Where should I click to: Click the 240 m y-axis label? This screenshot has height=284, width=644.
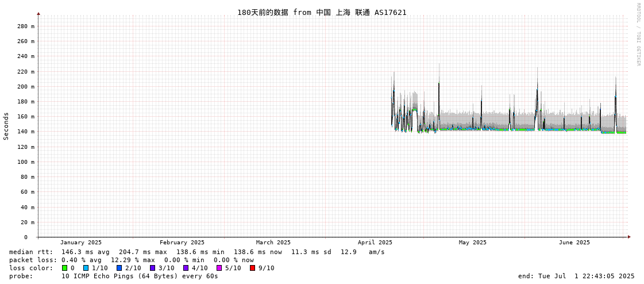[x=26, y=56]
